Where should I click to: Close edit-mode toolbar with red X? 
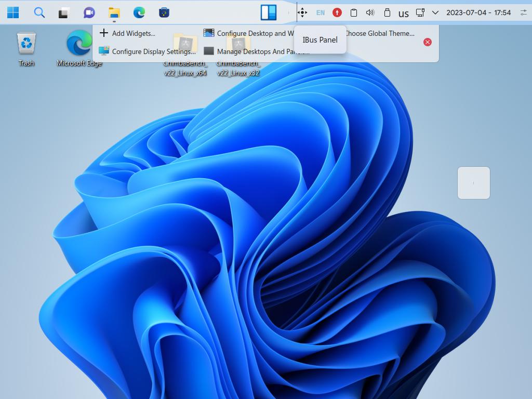point(428,42)
